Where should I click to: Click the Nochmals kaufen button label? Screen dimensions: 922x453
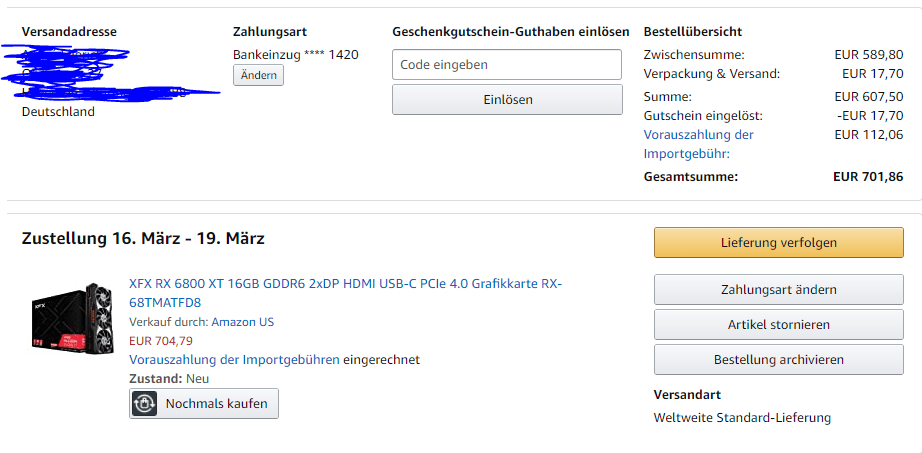216,403
